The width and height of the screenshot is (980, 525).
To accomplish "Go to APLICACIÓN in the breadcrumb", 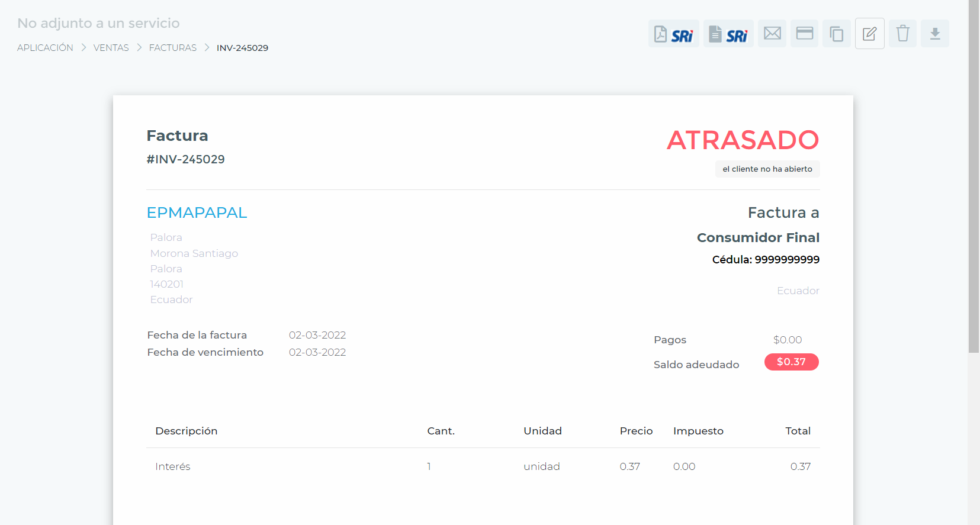I will [45, 48].
